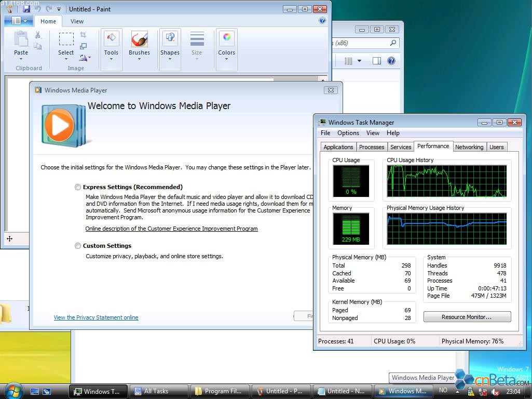Image resolution: width=532 pixels, height=399 pixels.
Task: Click the Undo arrow in Paint's quick access toolbar
Action: [x=38, y=9]
